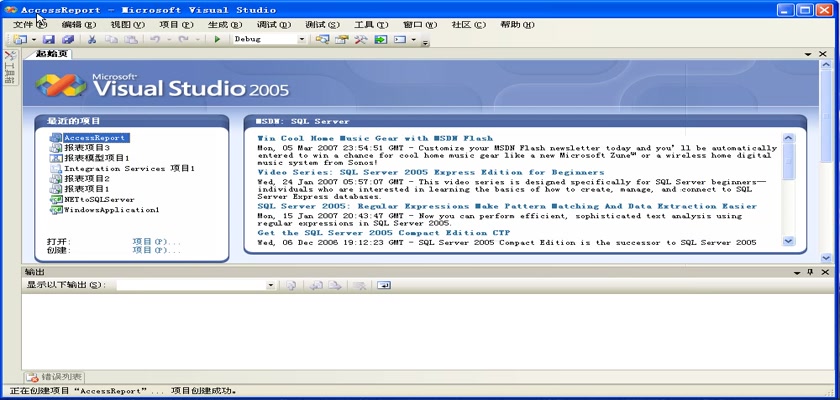Open the 文件(F) menu

point(30,25)
